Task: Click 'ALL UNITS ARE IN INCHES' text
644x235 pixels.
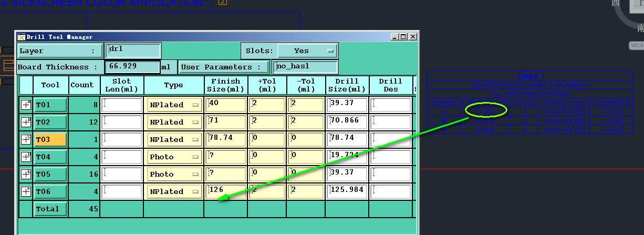Action: click(x=531, y=94)
